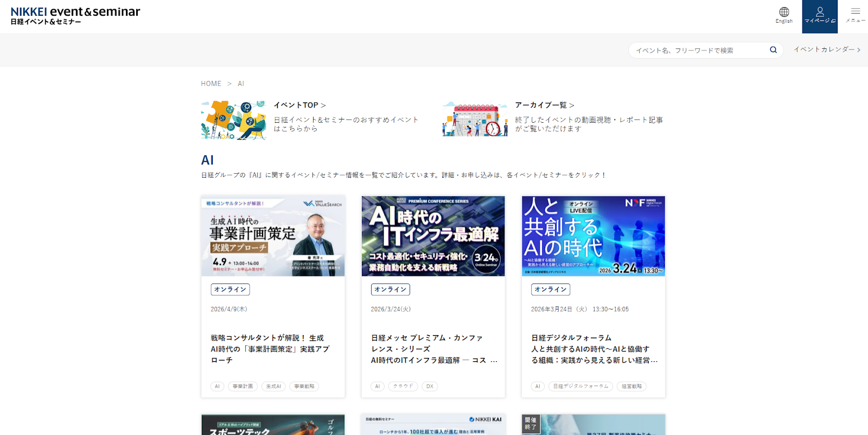The height and width of the screenshot is (435, 868).
Task: Click date text 2026/4/9(木)
Action: tap(229, 309)
